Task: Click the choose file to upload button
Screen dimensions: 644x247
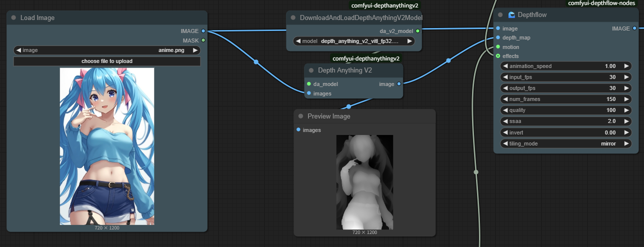Action: tap(107, 61)
